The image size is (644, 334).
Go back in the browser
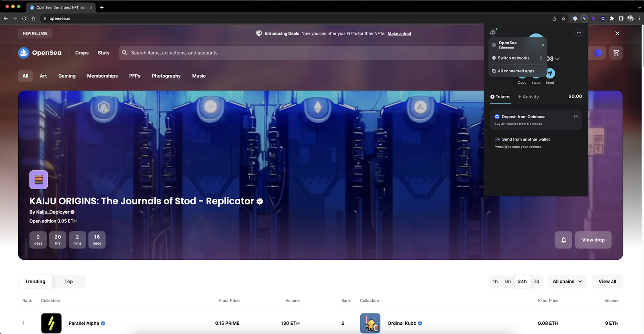point(6,19)
